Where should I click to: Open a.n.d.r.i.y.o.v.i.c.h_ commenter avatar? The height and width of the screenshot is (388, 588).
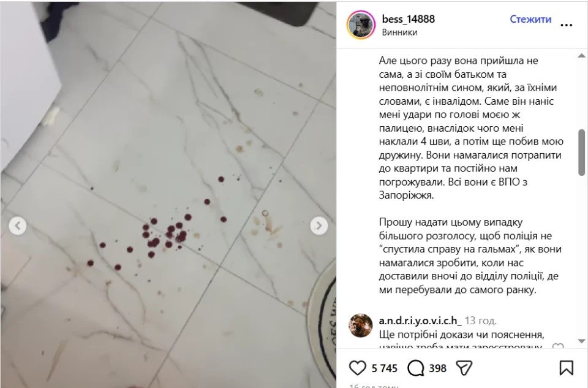[x=361, y=325]
